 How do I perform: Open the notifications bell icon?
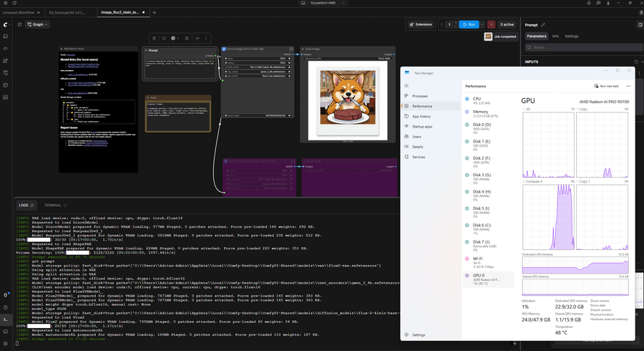coord(589,3)
